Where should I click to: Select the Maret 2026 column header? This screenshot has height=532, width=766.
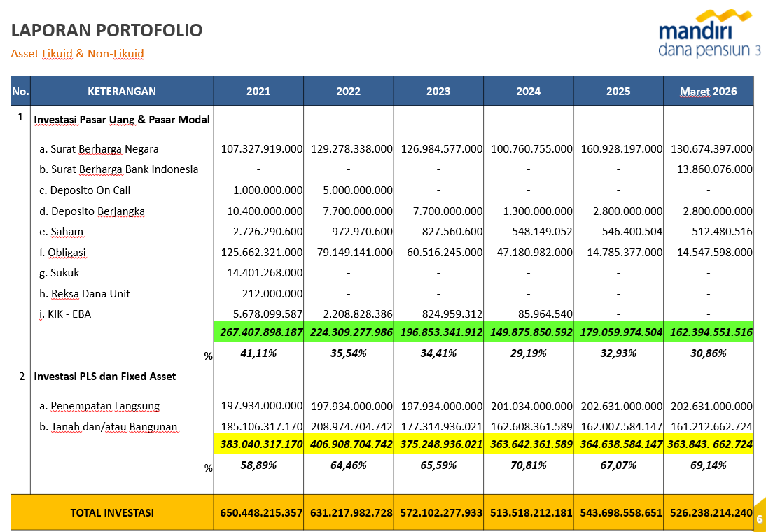pyautogui.click(x=708, y=91)
